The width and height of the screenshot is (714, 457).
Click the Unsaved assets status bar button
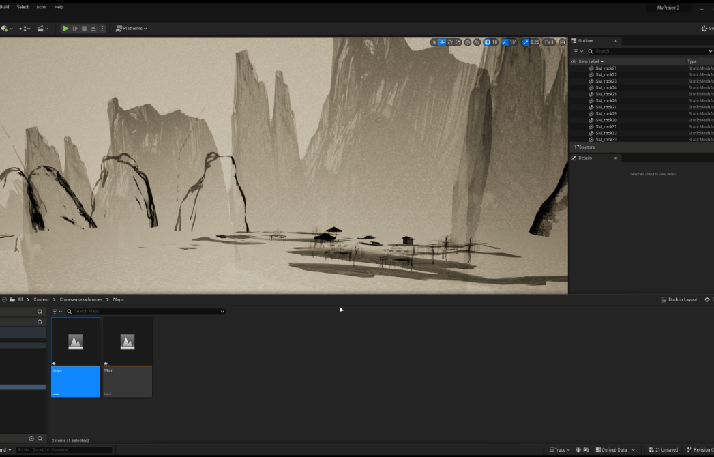point(663,450)
